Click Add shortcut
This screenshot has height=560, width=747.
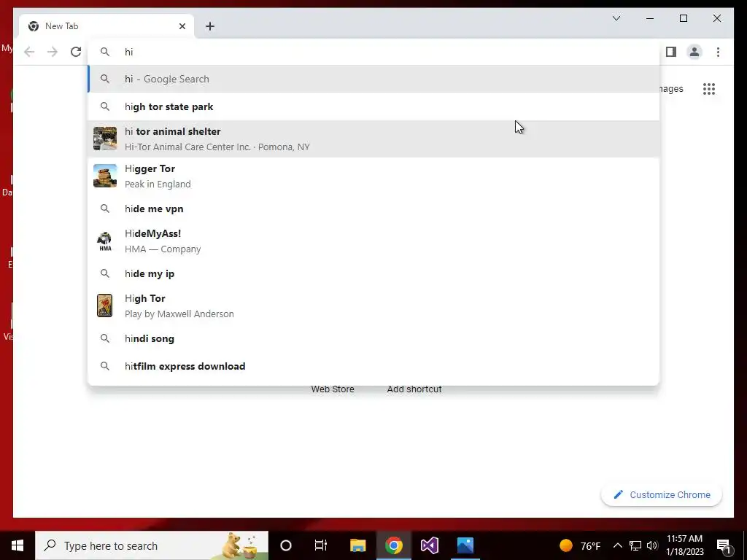click(x=414, y=389)
